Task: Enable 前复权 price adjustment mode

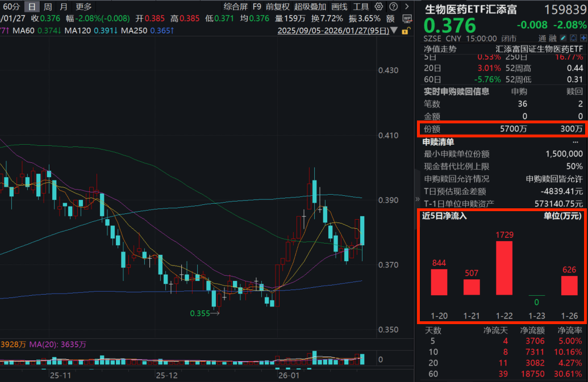Action: tap(278, 7)
